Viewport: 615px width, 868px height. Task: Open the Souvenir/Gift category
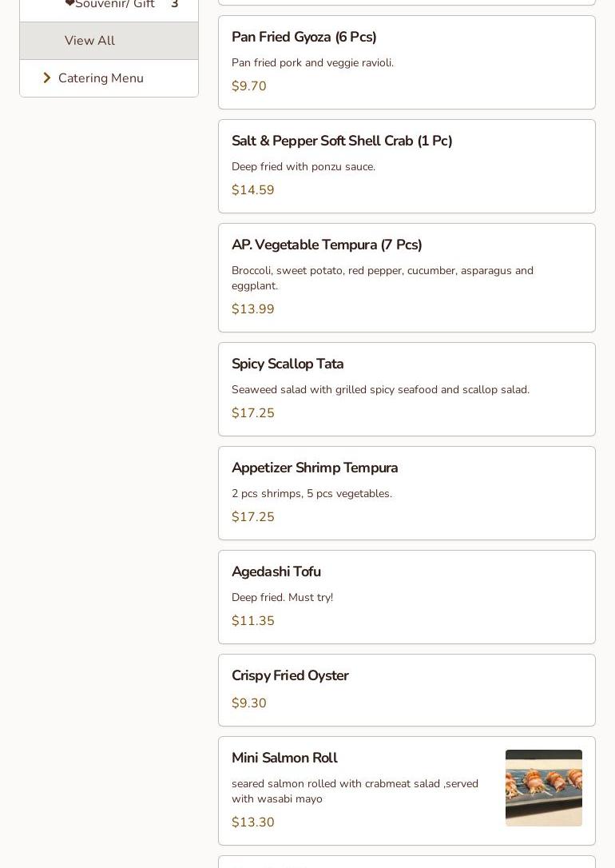click(x=114, y=5)
